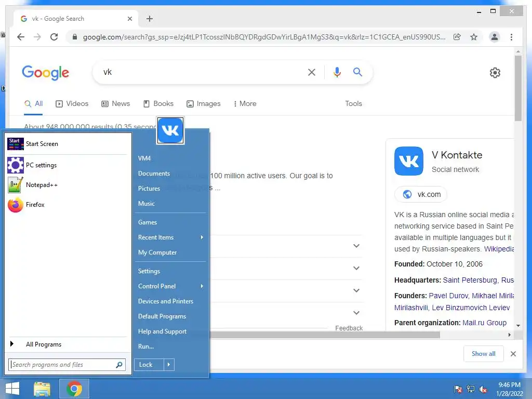Click the muted volume tray icon

click(x=483, y=389)
